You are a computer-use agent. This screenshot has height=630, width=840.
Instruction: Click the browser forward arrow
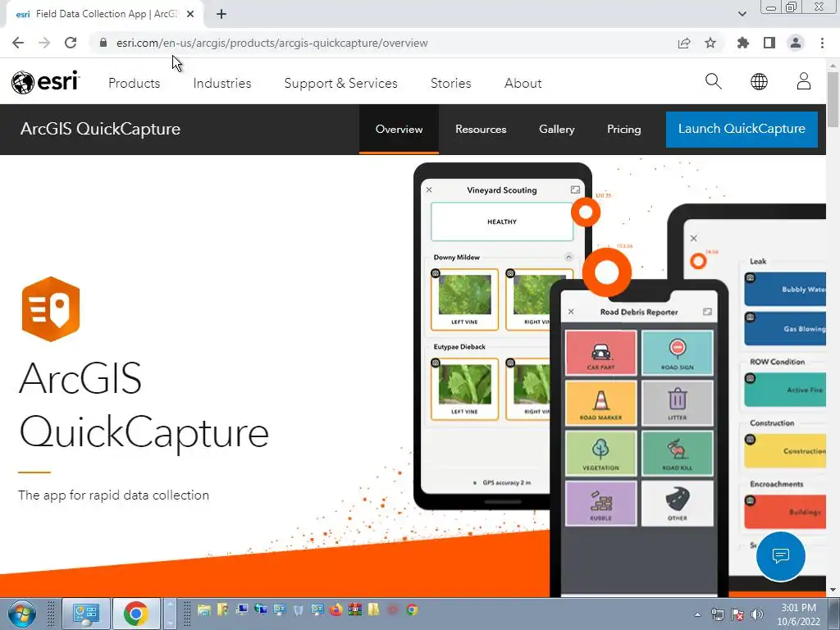coord(44,43)
